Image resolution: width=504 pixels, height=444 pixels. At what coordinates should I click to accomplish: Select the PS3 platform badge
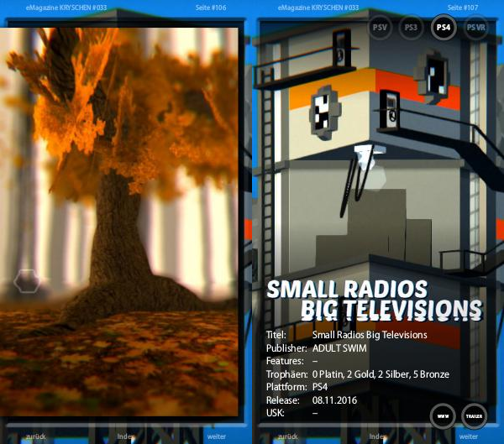pos(411,28)
